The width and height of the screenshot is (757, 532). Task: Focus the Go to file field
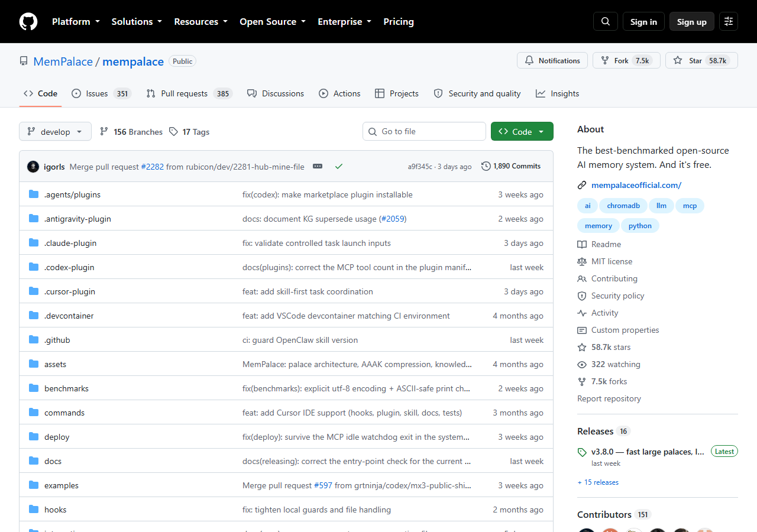coord(424,131)
